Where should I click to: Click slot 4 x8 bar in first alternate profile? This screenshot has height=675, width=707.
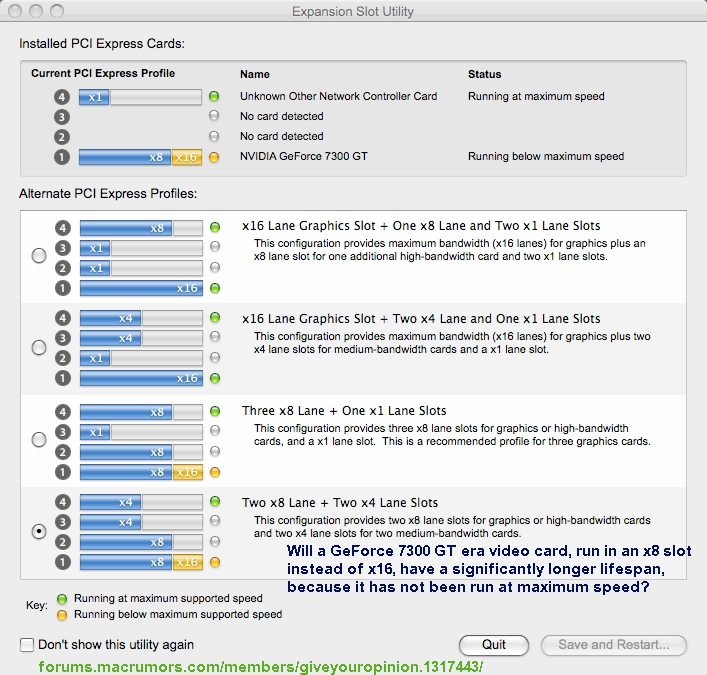(126, 228)
